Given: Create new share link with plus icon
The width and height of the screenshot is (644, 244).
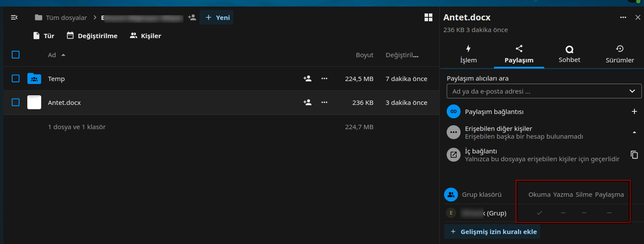Looking at the screenshot, I should pyautogui.click(x=634, y=111).
